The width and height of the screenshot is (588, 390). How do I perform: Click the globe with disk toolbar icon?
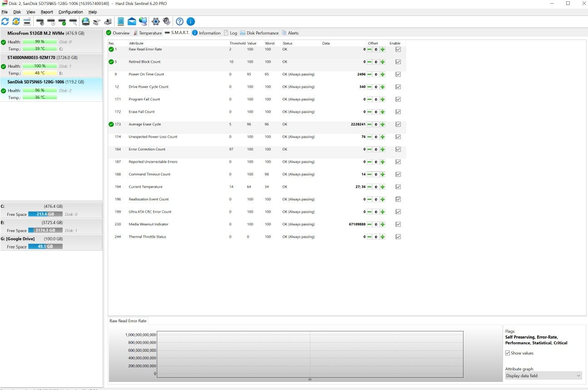point(85,21)
